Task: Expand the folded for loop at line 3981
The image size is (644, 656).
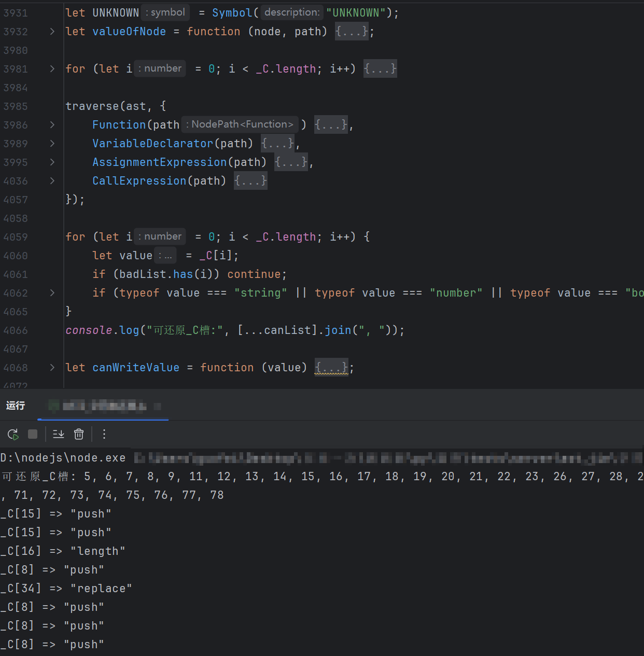Action: 52,69
